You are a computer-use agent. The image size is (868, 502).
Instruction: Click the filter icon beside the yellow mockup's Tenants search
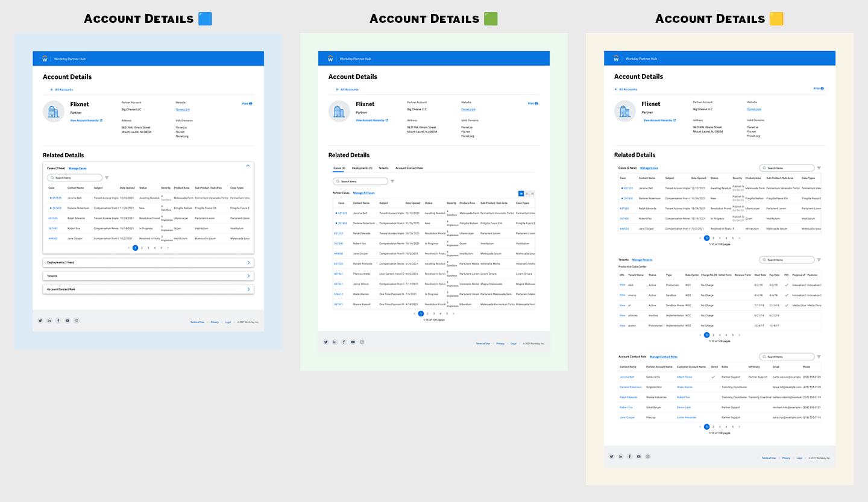coord(819,260)
